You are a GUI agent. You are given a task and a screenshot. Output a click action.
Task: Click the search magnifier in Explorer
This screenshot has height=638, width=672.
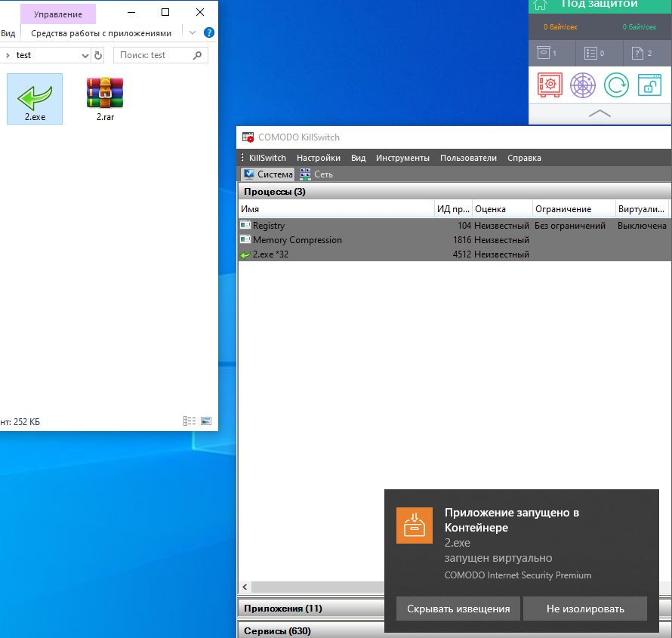[198, 55]
